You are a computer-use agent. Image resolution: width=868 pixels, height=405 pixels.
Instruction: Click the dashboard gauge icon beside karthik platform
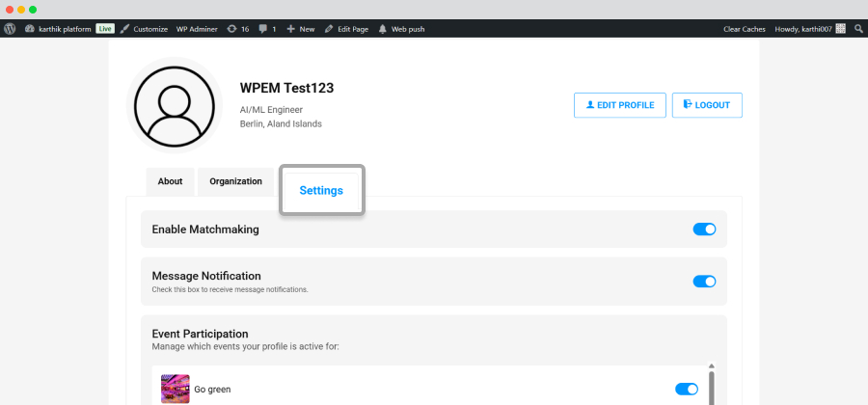pos(30,29)
